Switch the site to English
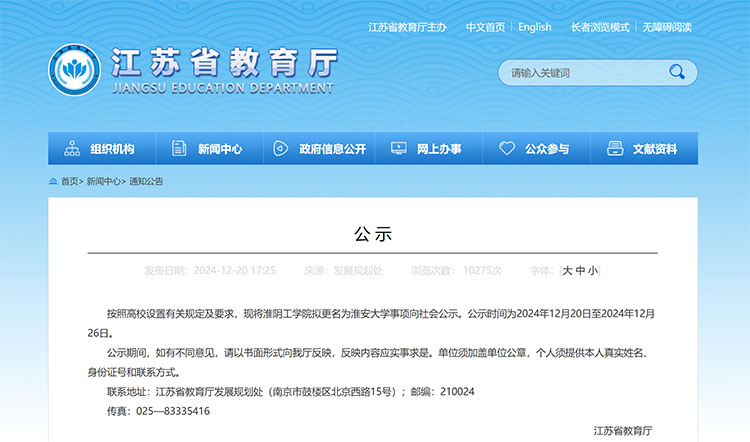This screenshot has height=442, width=750. pos(535,27)
